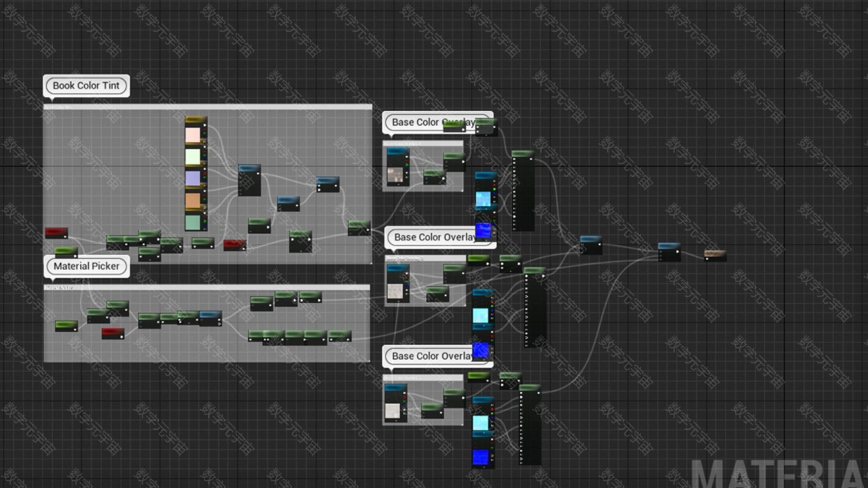This screenshot has height=488, width=868.
Task: Click the Book Color Tint comment box title bar
Action: click(208, 106)
